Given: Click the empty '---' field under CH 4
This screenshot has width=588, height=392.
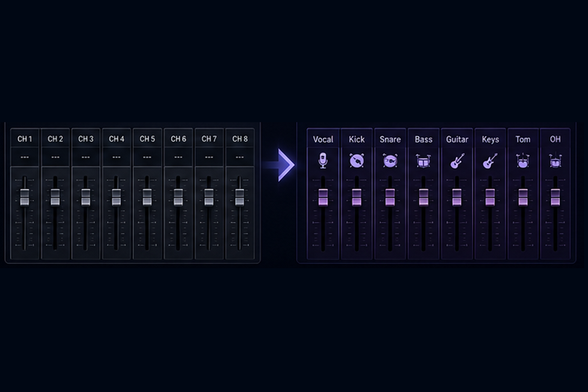Looking at the screenshot, I should coord(116,157).
